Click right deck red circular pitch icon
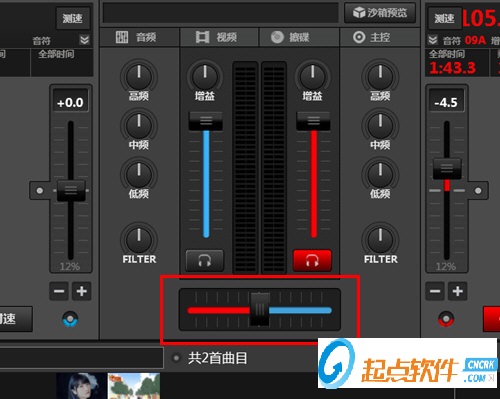500x399 pixels. [446, 319]
